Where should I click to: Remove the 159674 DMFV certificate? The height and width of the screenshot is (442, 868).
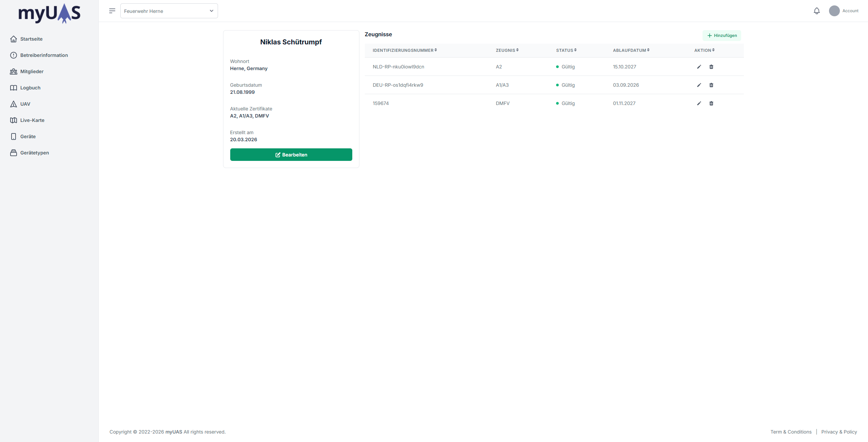tap(711, 103)
